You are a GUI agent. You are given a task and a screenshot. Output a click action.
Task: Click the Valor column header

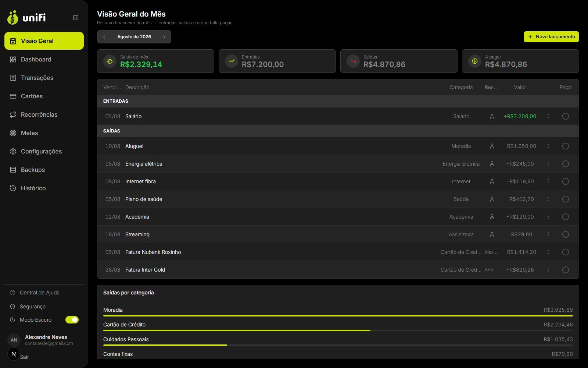pos(520,87)
